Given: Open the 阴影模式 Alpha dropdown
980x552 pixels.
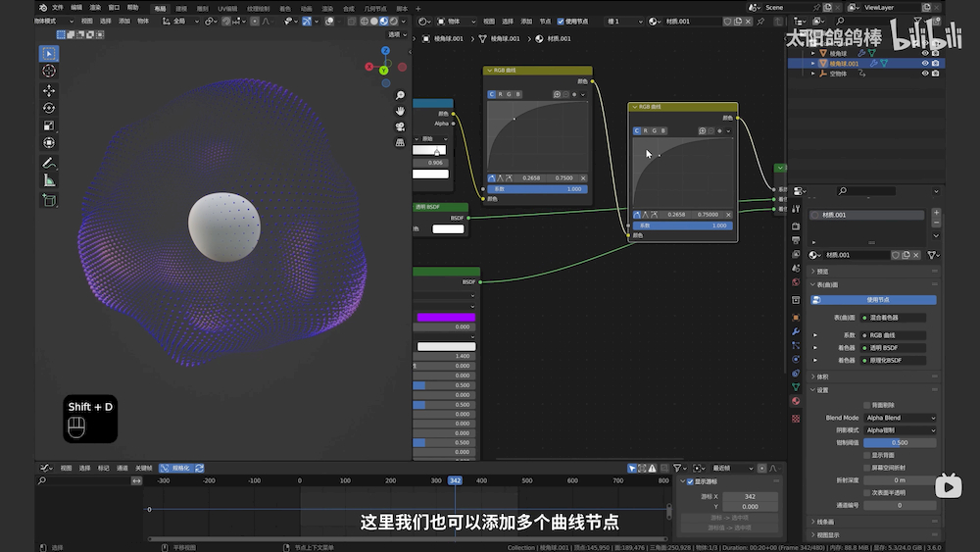Looking at the screenshot, I should (x=900, y=430).
